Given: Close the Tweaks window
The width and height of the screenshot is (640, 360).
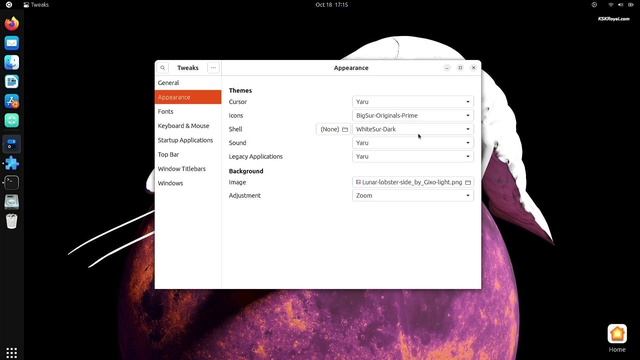Looking at the screenshot, I should 473,68.
